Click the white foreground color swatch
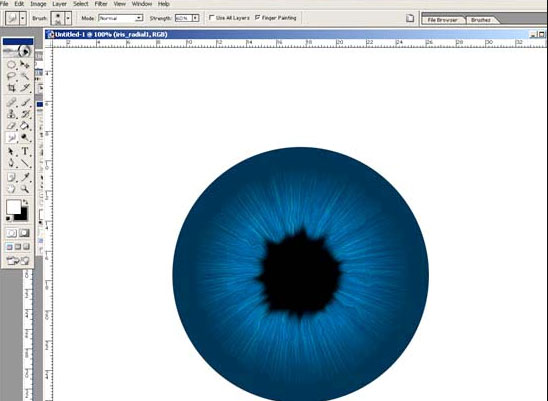548x401 pixels. point(13,207)
